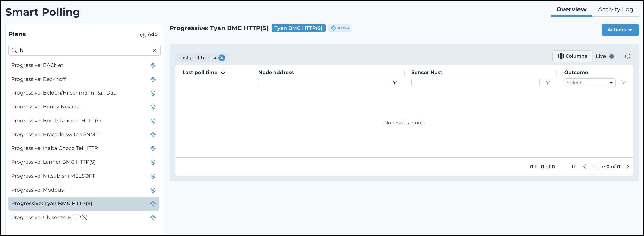This screenshot has width=644, height=236.
Task: Focus the plans search field
Action: tap(85, 50)
